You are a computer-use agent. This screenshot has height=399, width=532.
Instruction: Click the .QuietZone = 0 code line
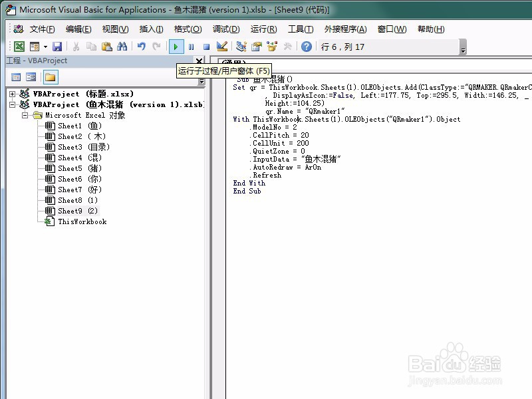[x=277, y=151]
